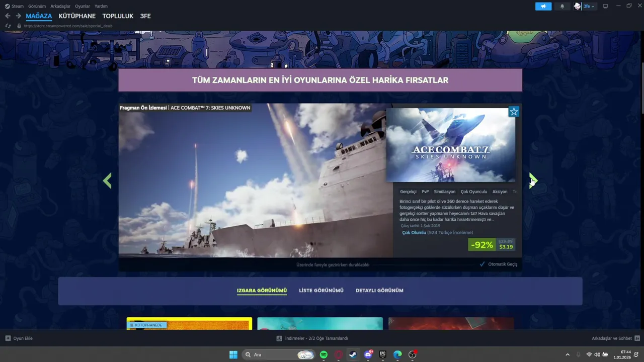
Task: Add Ace Combat 7 to wishlist star
Action: point(513,112)
